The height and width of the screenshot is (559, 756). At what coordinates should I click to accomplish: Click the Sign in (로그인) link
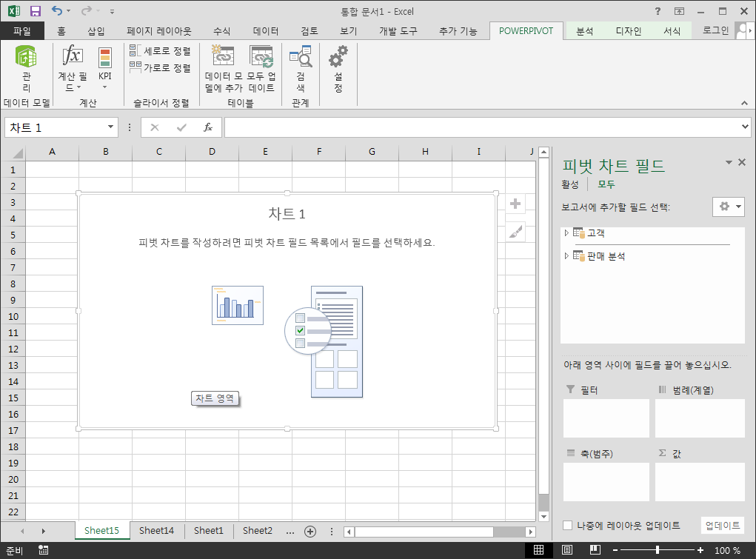[x=715, y=30]
